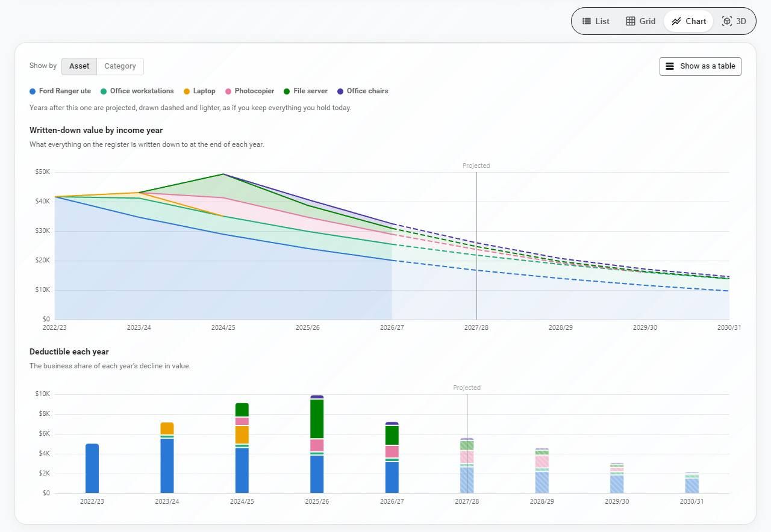Click the Written-down value by income year heading

tap(96, 130)
